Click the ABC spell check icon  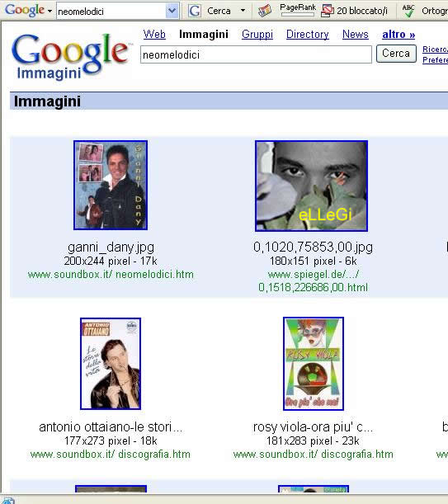(x=408, y=11)
